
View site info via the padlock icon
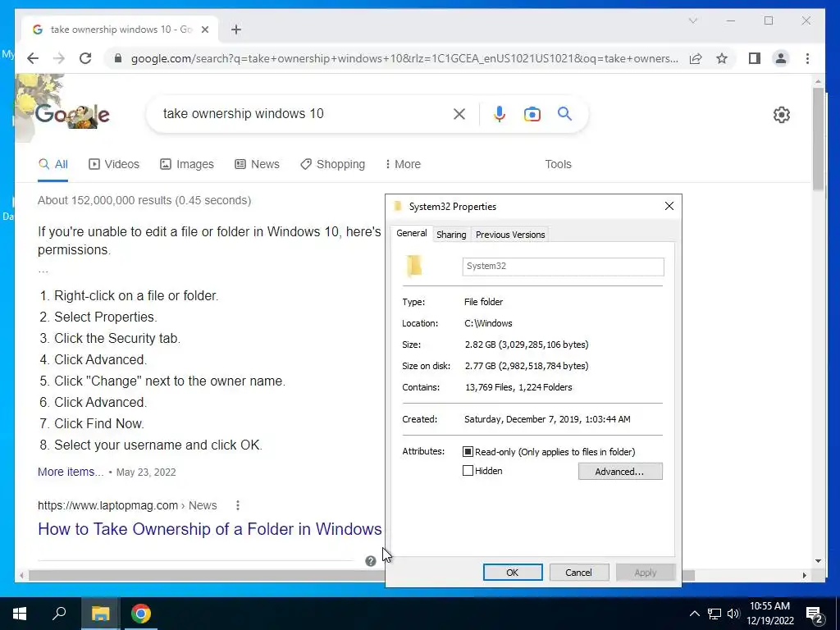118,58
